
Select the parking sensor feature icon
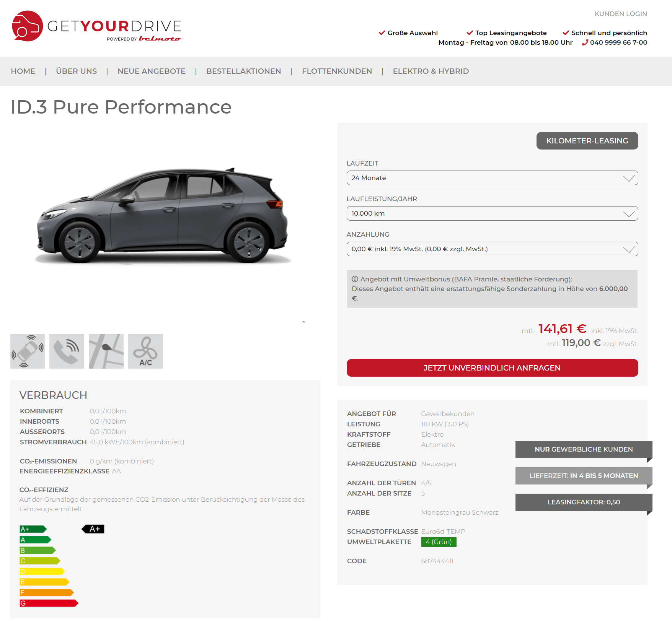pyautogui.click(x=28, y=351)
